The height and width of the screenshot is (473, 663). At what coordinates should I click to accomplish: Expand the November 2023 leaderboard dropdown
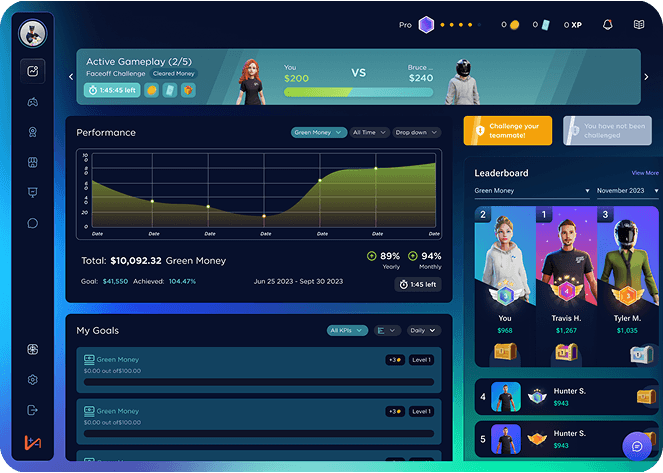(x=627, y=190)
